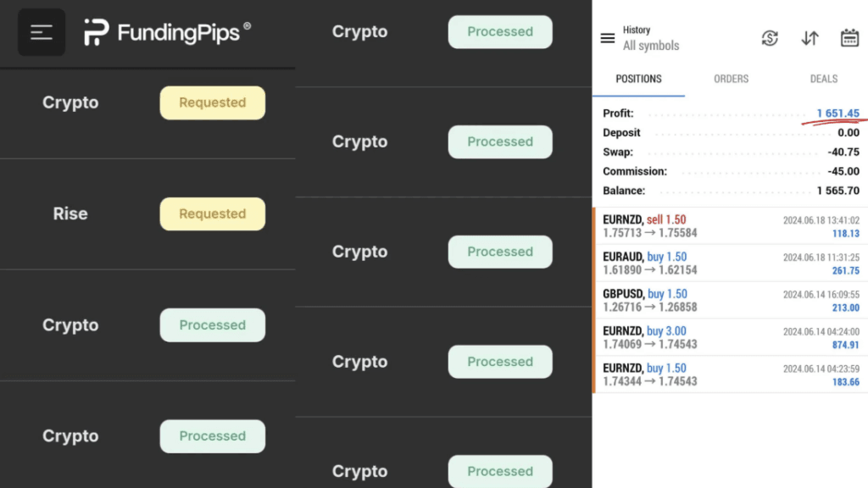868x488 pixels.
Task: Open the EURAUD buy 1.50 position
Action: pos(729,263)
